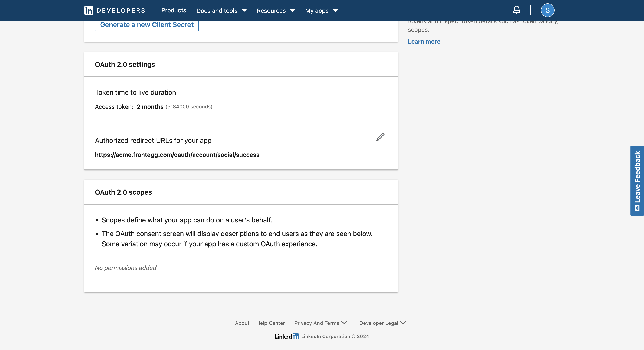Click the OAuth 2.0 scopes heading
Viewport: 644px width, 350px height.
pyautogui.click(x=123, y=192)
